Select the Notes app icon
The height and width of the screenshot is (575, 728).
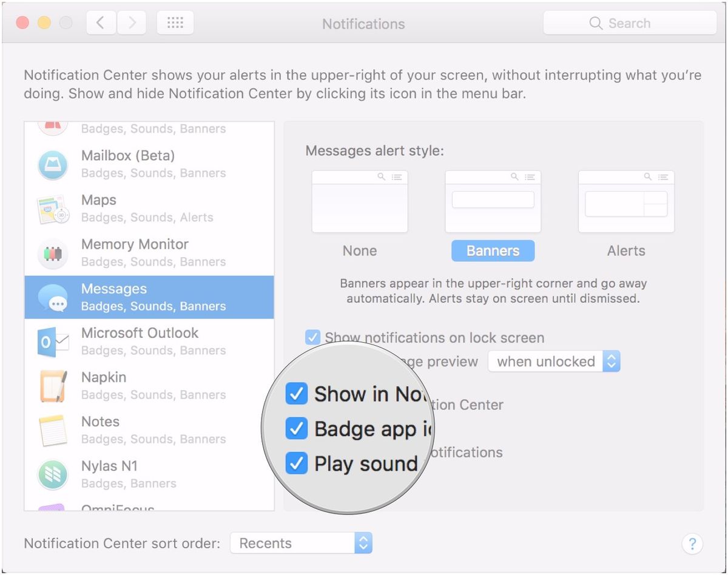[x=53, y=430]
